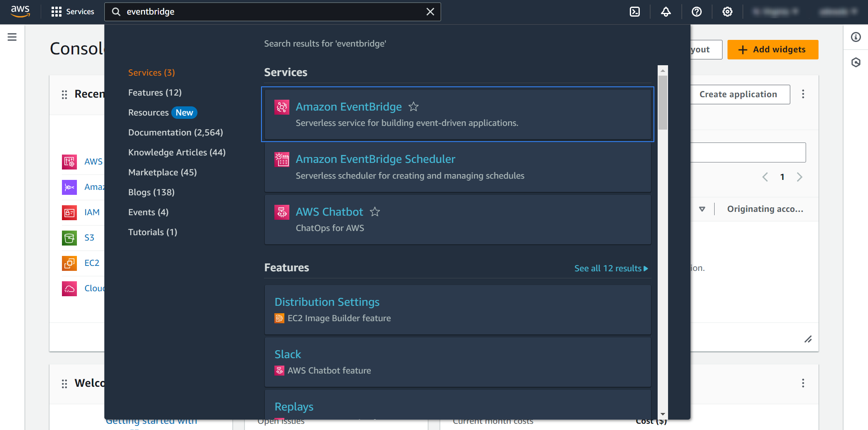Viewport: 868px width, 430px height.
Task: Open the applications widget three-dot menu
Action: point(803,94)
